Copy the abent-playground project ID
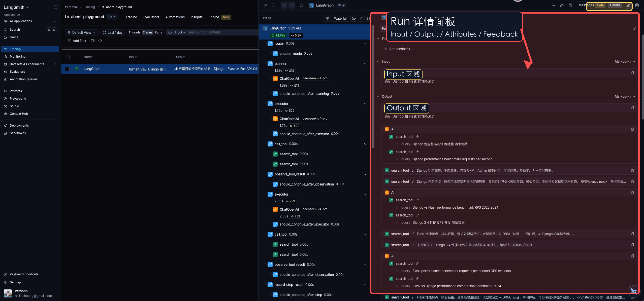The height and width of the screenshot is (301, 644). coord(112,17)
